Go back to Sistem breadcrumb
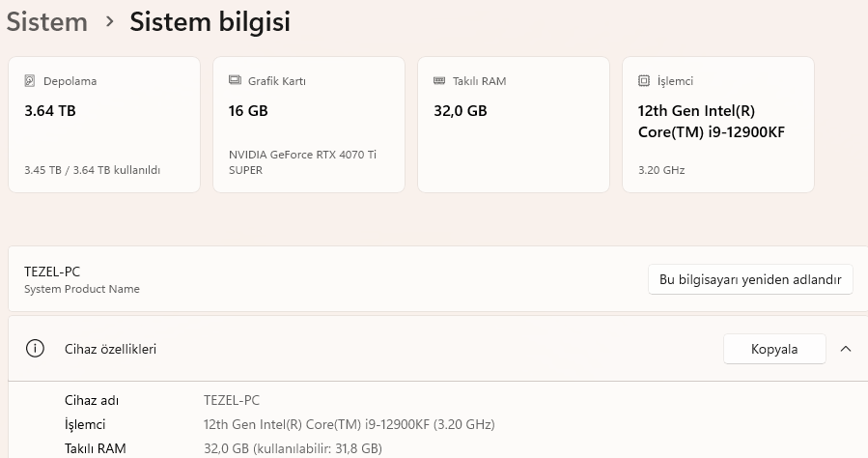The height and width of the screenshot is (458, 868). pos(47,22)
